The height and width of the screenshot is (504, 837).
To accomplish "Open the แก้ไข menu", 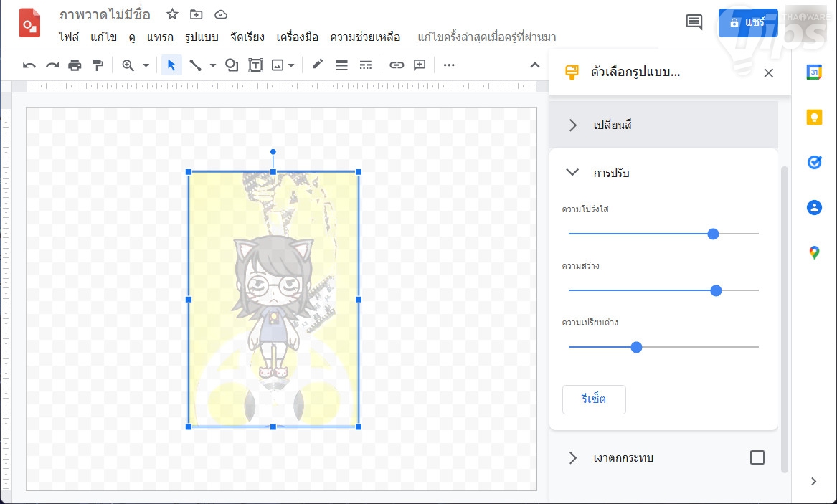I will click(103, 37).
